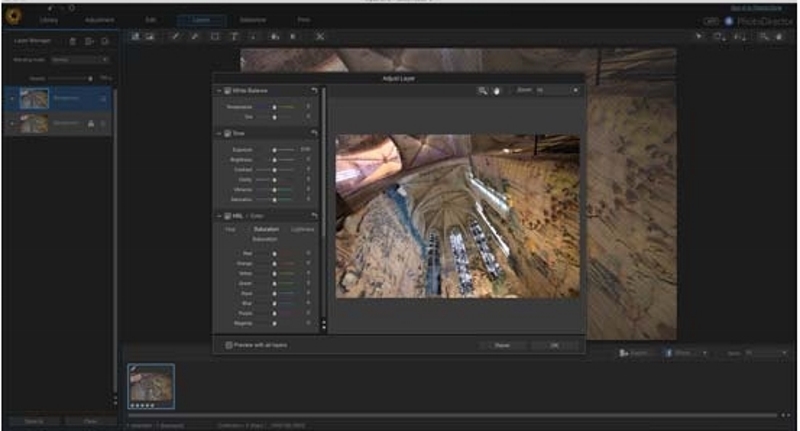Collapse the HSL / Color section
This screenshot has height=431, width=800.
click(219, 216)
